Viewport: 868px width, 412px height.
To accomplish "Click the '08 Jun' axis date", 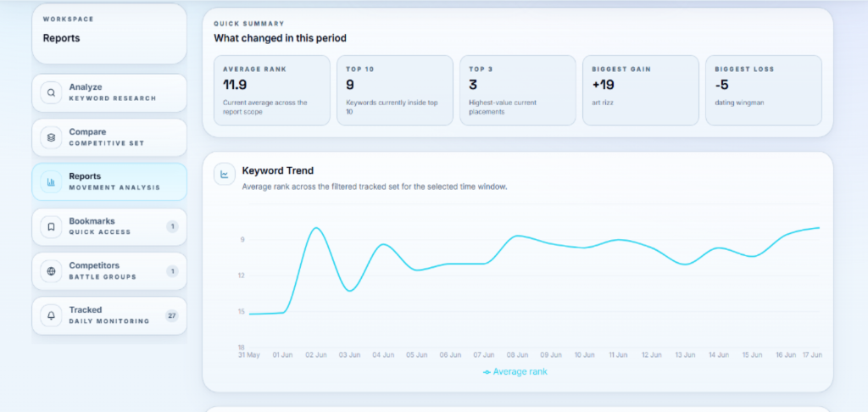I will click(518, 354).
